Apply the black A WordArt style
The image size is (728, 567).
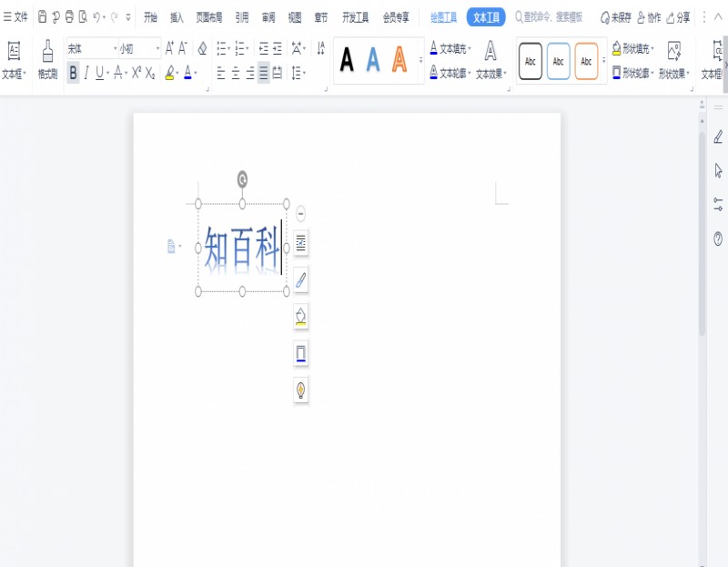point(347,60)
